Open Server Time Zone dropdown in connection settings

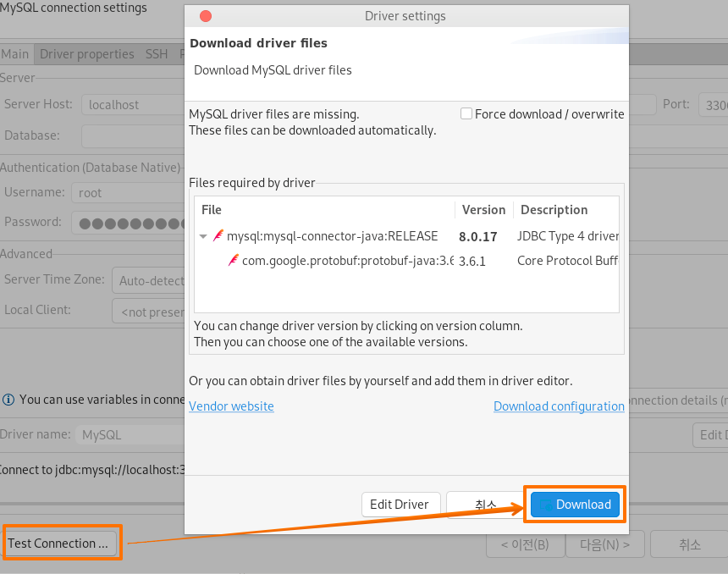pos(149,280)
